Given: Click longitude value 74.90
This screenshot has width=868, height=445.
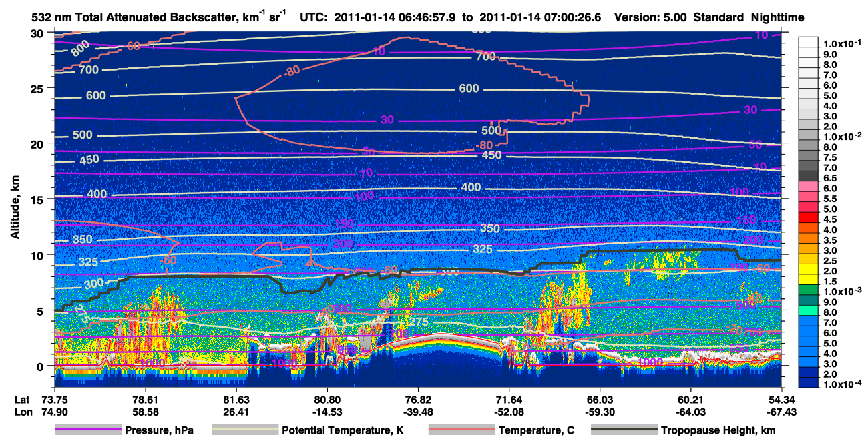Looking at the screenshot, I should coord(53,412).
